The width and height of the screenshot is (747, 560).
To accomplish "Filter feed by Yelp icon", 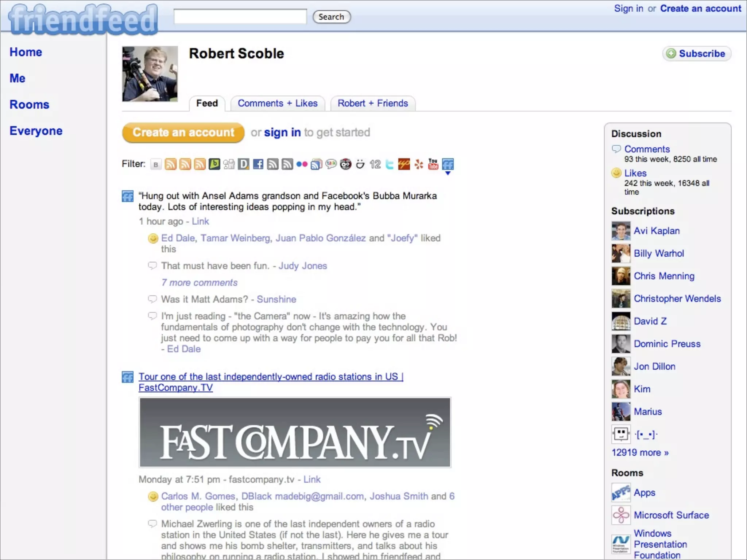I will [x=419, y=164].
